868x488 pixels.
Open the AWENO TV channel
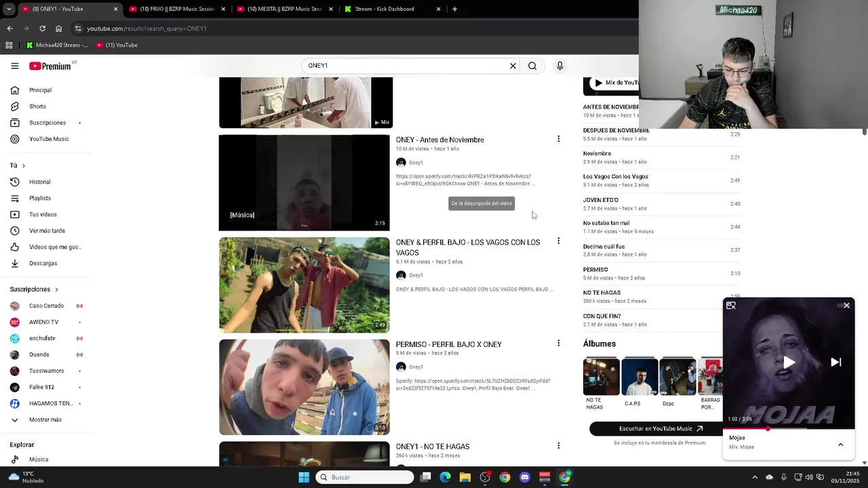pos(43,322)
